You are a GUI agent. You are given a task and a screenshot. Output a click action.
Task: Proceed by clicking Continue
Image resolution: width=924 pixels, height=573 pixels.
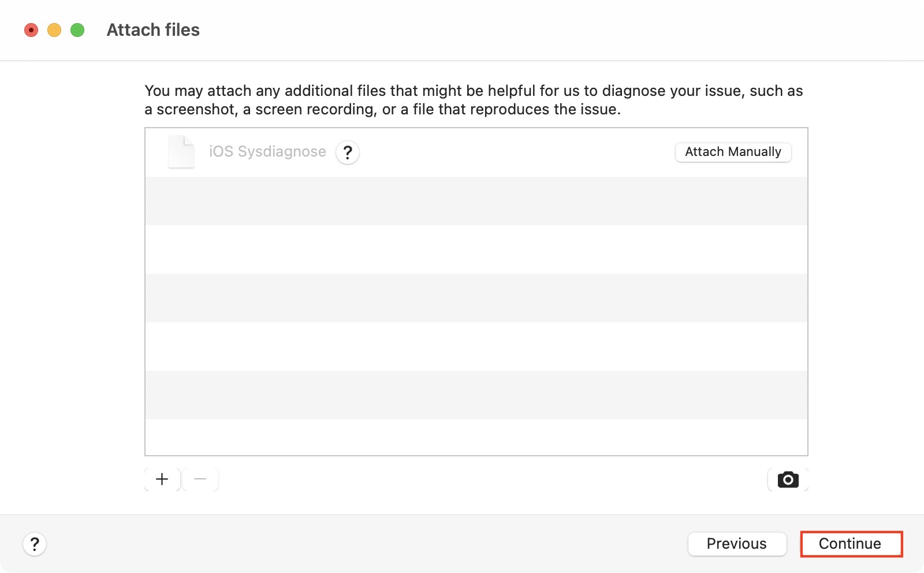(x=851, y=544)
